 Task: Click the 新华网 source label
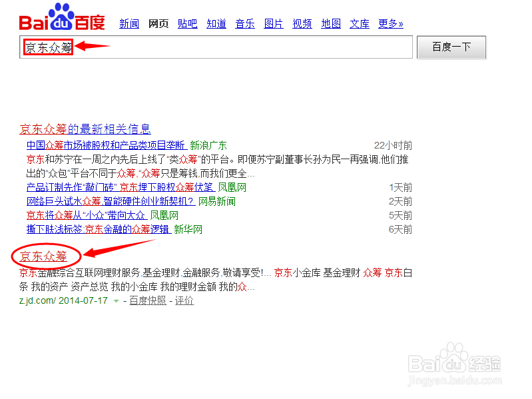coord(188,229)
